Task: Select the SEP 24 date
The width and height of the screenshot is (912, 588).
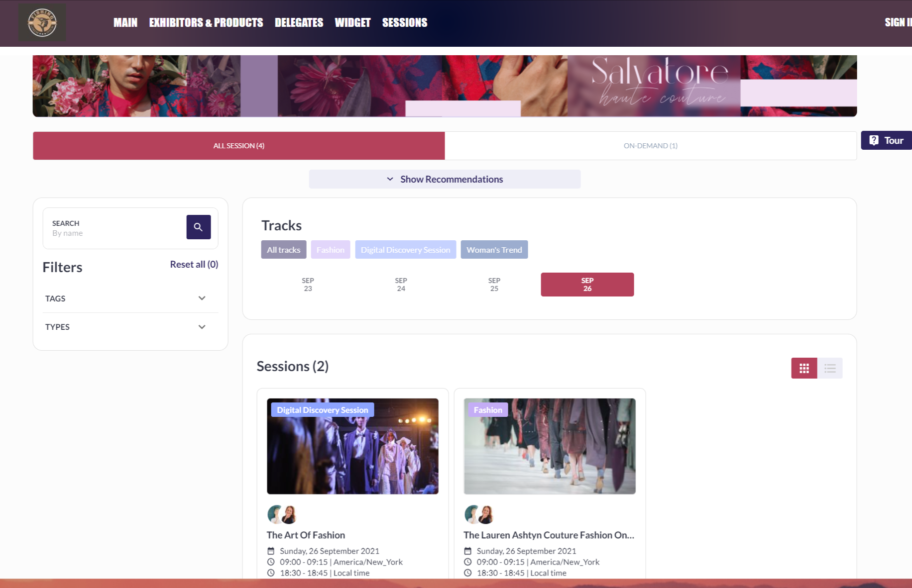Action: coord(401,285)
